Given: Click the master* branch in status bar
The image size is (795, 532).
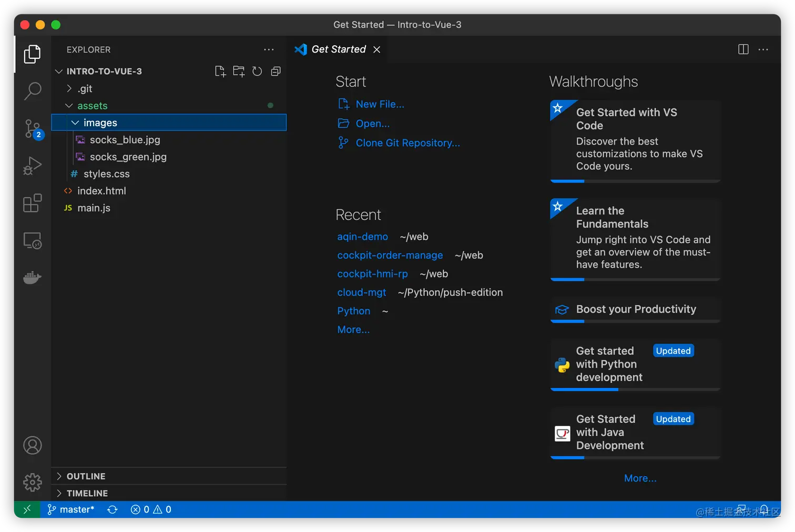Looking at the screenshot, I should coord(71,509).
